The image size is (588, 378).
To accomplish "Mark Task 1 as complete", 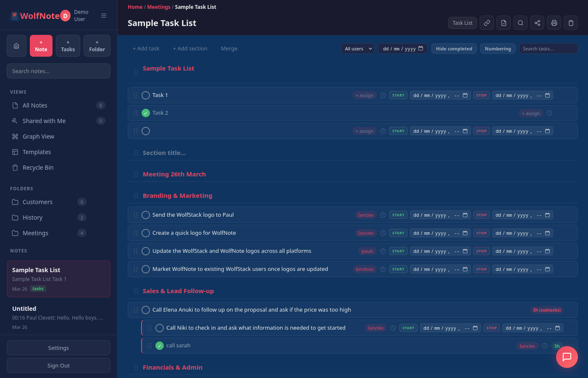I will pyautogui.click(x=146, y=95).
